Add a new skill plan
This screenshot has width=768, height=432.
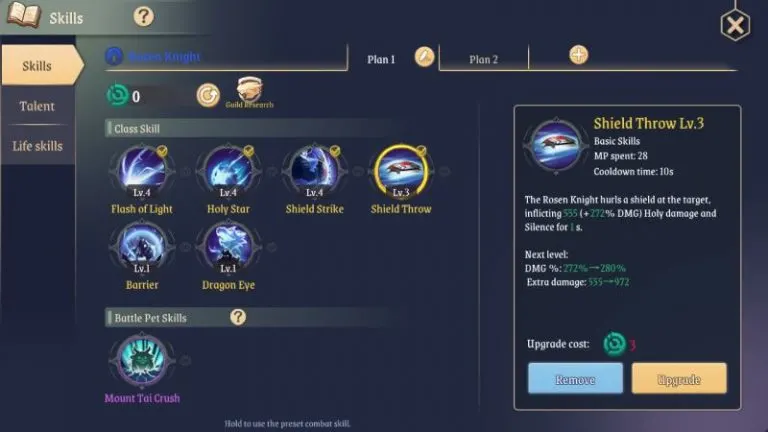[x=578, y=55]
